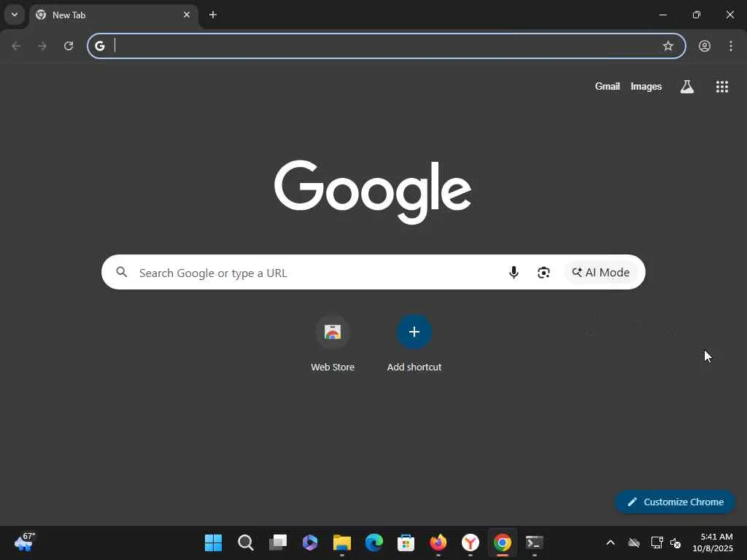The height and width of the screenshot is (560, 747).
Task: Search by image with Google Lens
Action: (543, 272)
